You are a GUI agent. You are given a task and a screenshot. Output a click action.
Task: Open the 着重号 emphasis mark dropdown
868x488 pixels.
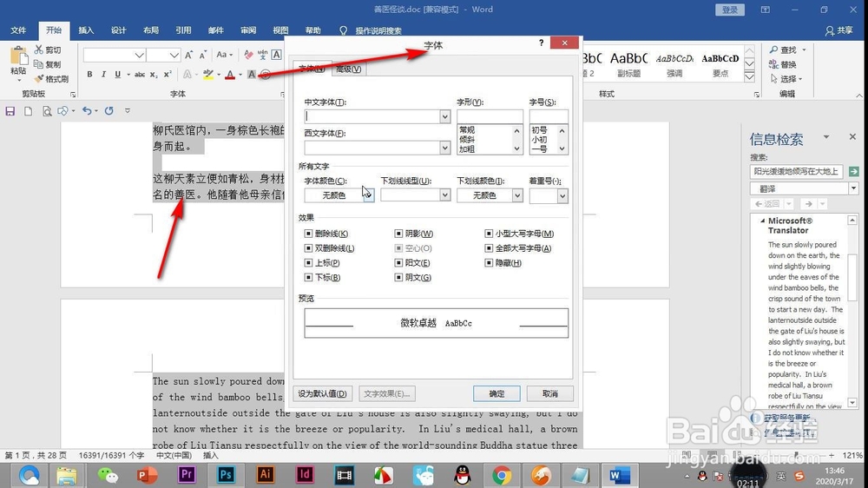[x=562, y=195]
